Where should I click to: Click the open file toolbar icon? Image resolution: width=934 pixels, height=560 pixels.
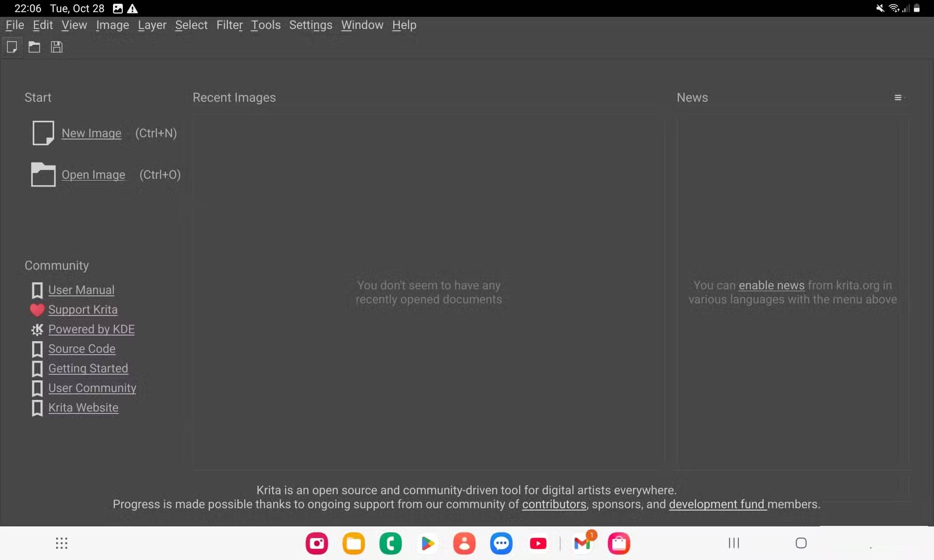click(x=34, y=47)
